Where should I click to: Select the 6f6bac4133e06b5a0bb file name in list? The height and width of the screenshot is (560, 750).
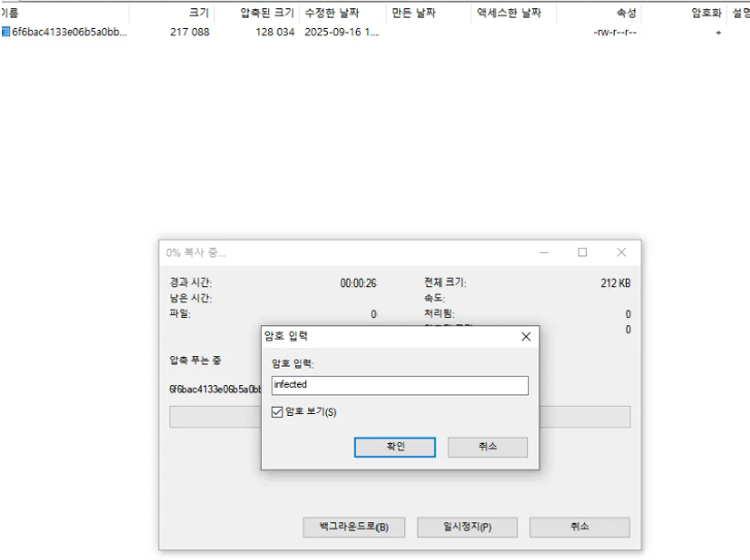pos(69,32)
